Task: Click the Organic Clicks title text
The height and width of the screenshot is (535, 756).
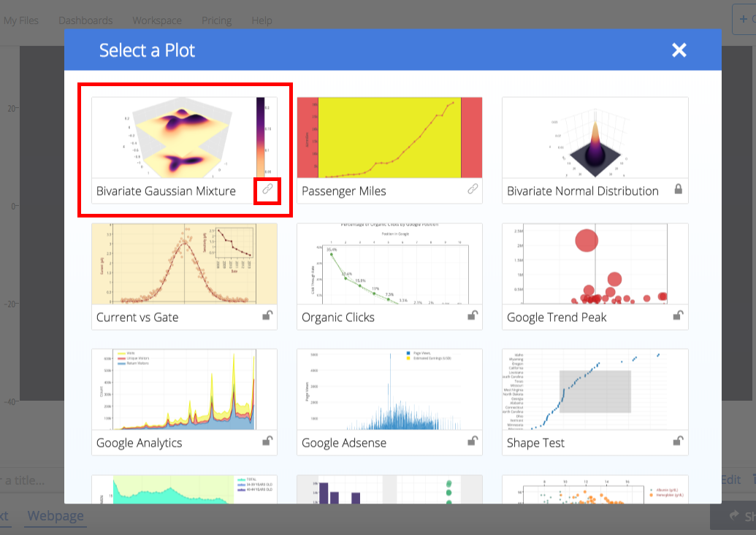Action: [338, 317]
